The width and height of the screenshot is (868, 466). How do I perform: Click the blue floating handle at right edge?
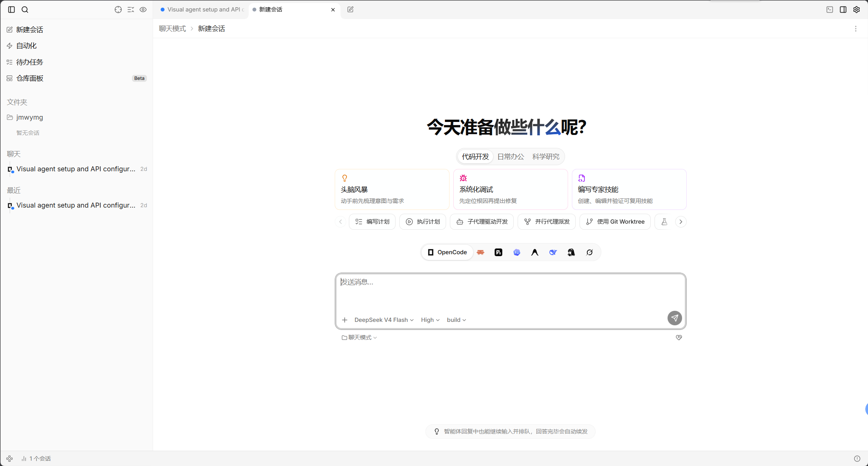pyautogui.click(x=866, y=409)
